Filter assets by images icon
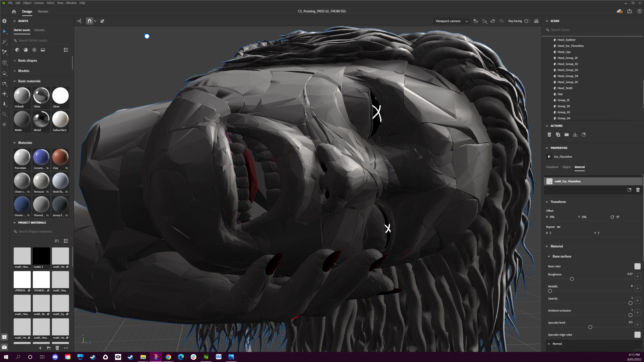Screen dimensions: 644x362 43,50
